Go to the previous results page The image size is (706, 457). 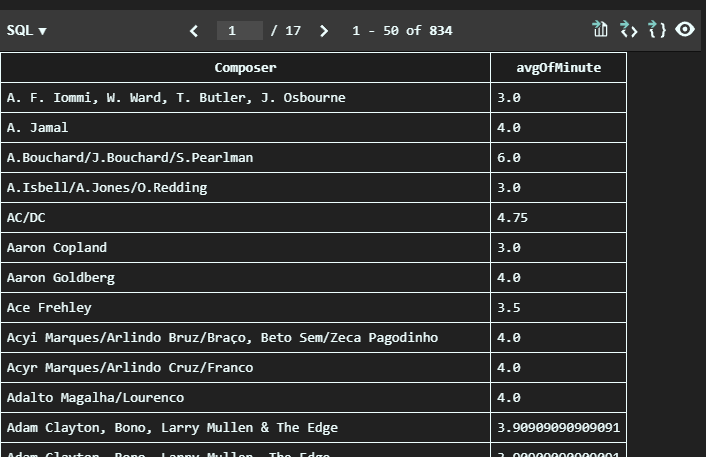click(x=194, y=31)
